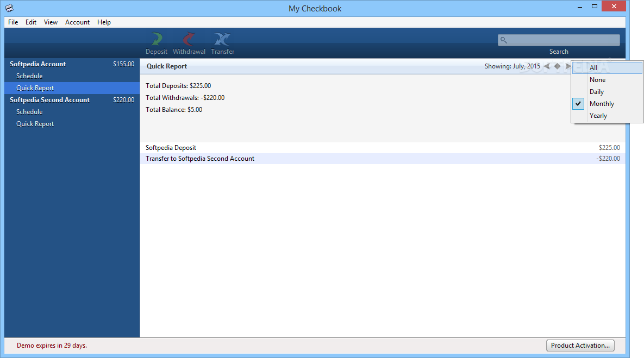Choose Daily in the period menu

point(607,92)
